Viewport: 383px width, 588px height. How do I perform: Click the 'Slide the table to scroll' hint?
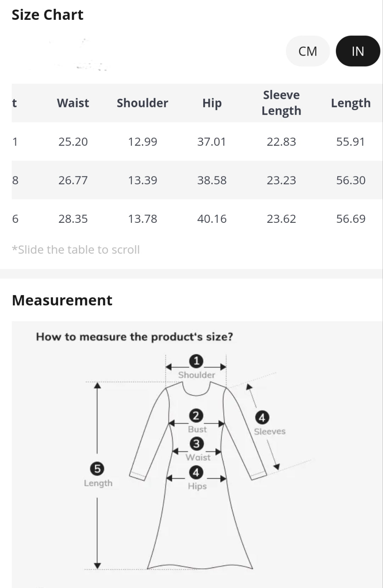click(76, 250)
